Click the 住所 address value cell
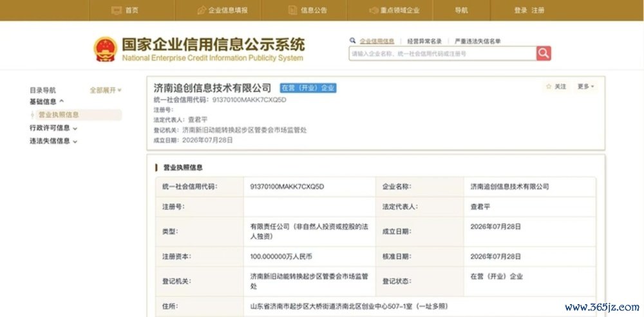 tap(419, 306)
